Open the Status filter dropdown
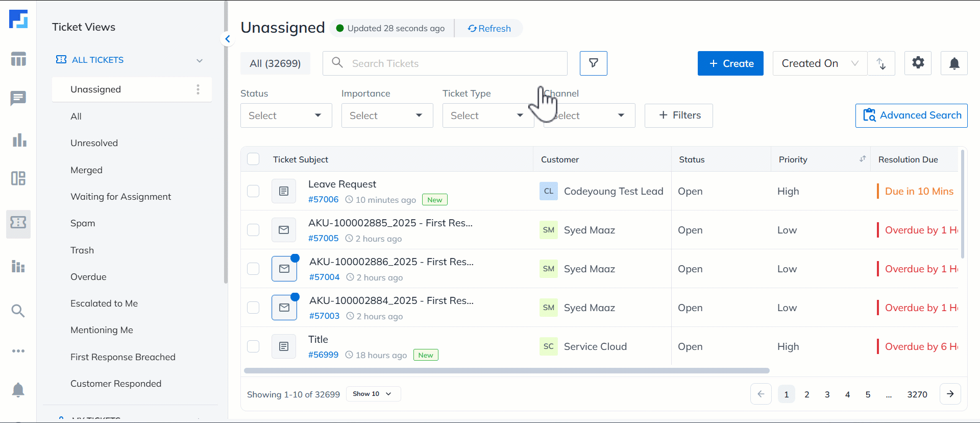The height and width of the screenshot is (423, 980). coord(286,115)
